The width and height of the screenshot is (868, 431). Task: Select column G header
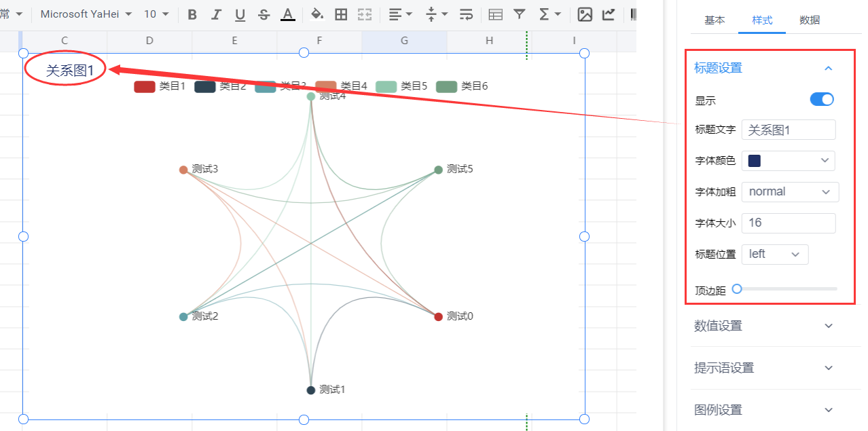point(404,41)
